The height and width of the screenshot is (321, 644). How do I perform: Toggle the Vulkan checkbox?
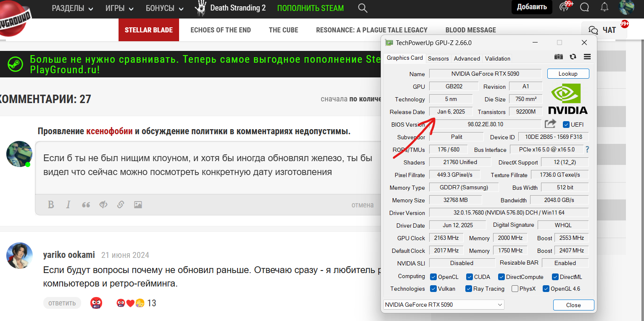click(433, 289)
